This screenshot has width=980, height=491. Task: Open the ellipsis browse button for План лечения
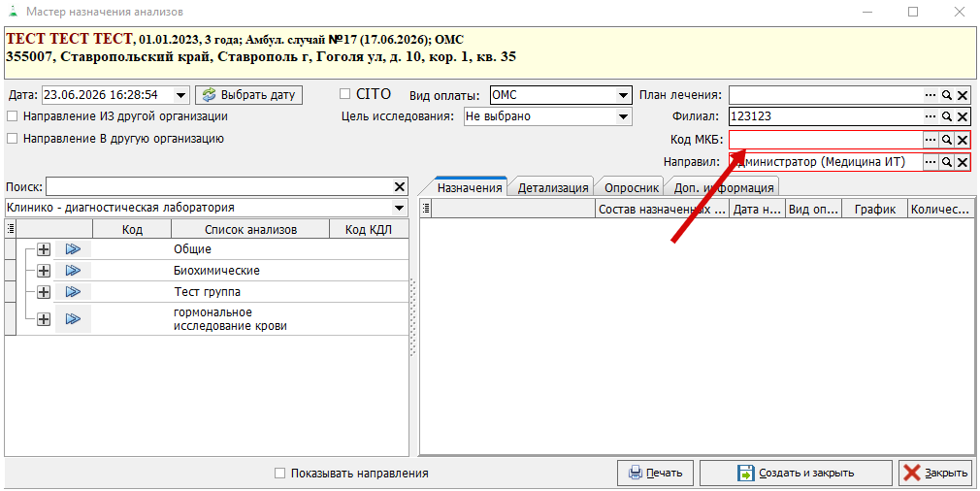click(x=931, y=95)
